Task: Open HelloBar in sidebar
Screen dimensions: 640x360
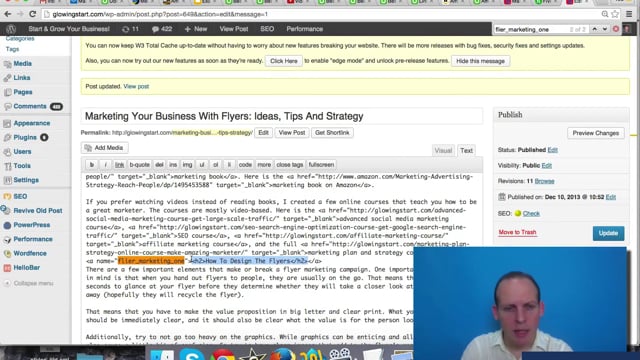Action: 27,268
